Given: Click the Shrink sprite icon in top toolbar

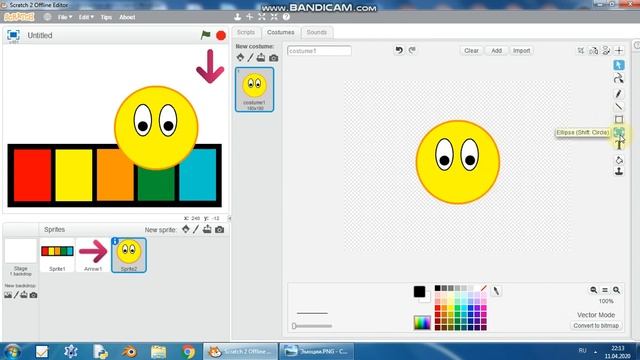Looking at the screenshot, I should point(274,17).
